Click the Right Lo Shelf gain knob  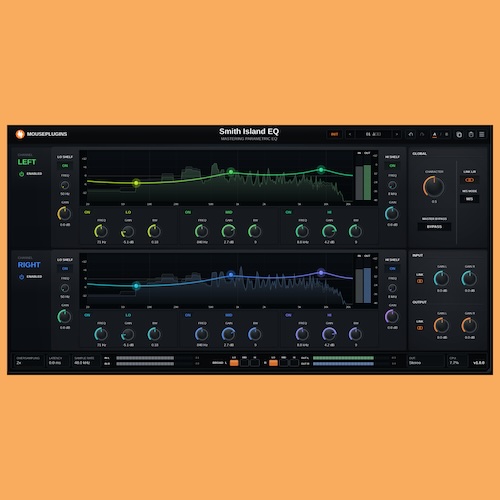64,316
